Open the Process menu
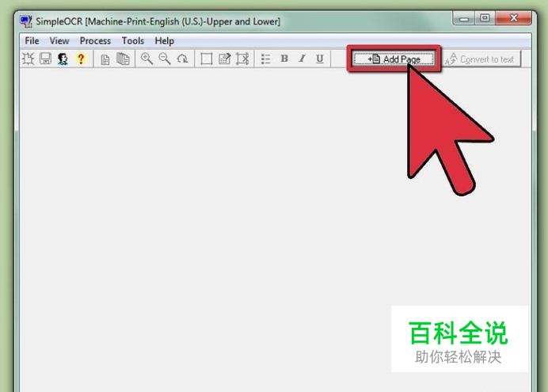This screenshot has width=548, height=392. pos(95,41)
